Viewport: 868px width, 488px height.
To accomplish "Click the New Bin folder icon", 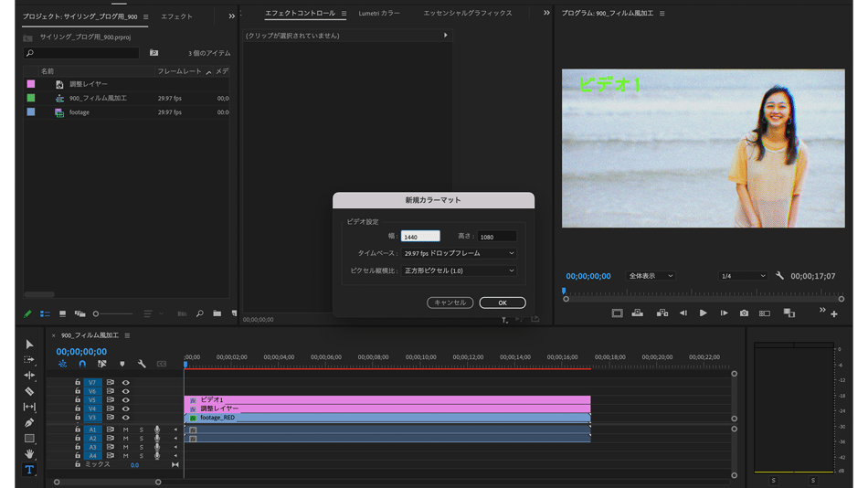I will coord(217,313).
